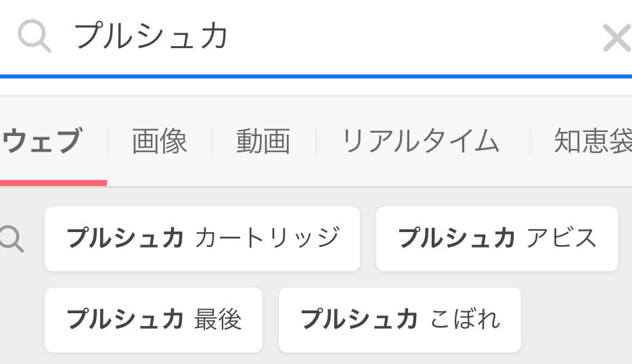The width and height of the screenshot is (632, 364).
Task: Click the magnifier icon in the search bar
Action: (34, 36)
